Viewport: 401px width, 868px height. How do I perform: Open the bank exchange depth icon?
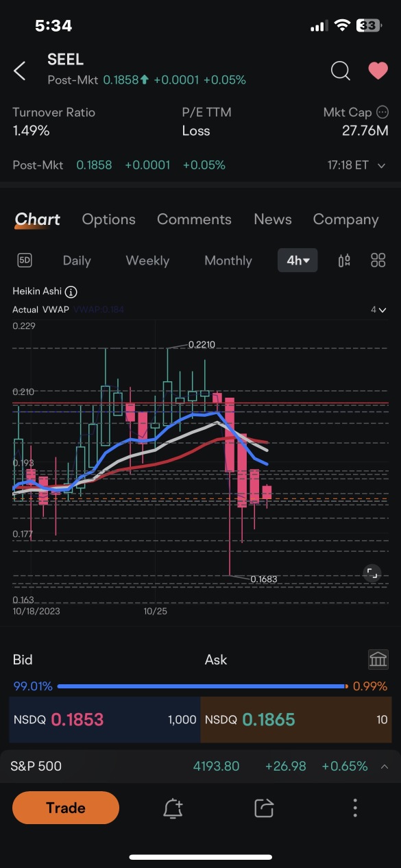(x=378, y=660)
